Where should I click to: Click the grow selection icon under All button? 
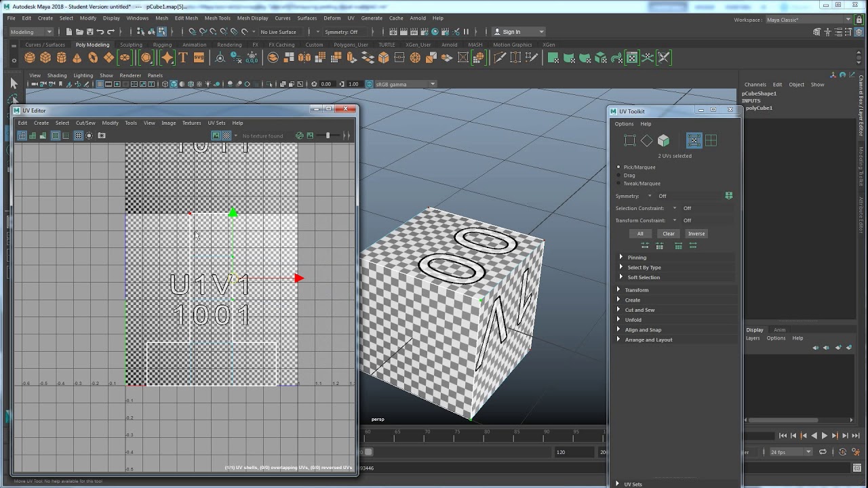tap(645, 245)
